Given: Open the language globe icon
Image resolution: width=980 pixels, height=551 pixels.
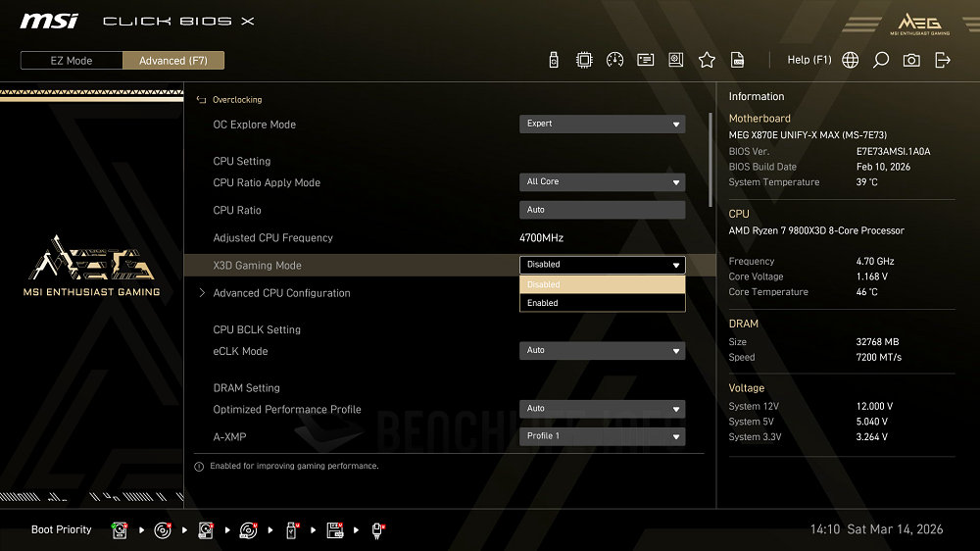Looking at the screenshot, I should coord(850,60).
